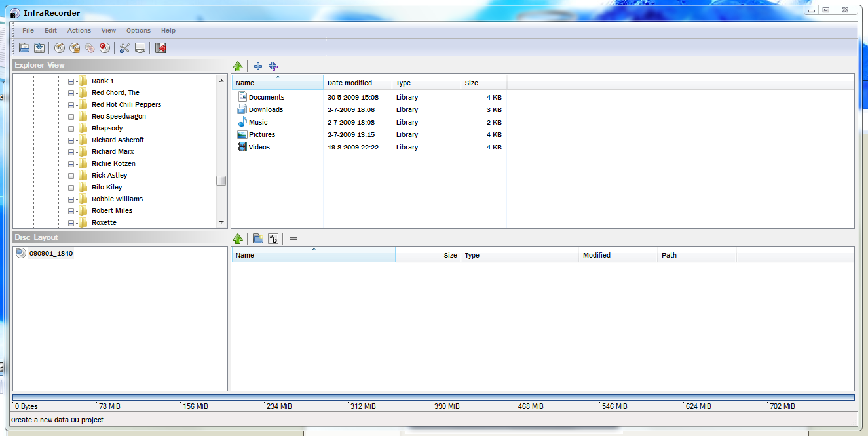Image resolution: width=868 pixels, height=436 pixels.
Task: Select the Pictures library icon
Action: (x=242, y=134)
